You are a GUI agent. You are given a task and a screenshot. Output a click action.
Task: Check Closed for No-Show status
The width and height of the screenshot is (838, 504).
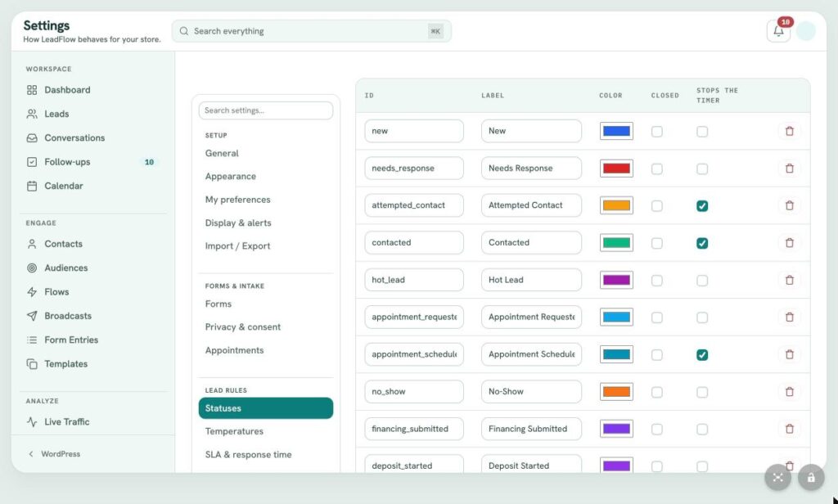657,392
